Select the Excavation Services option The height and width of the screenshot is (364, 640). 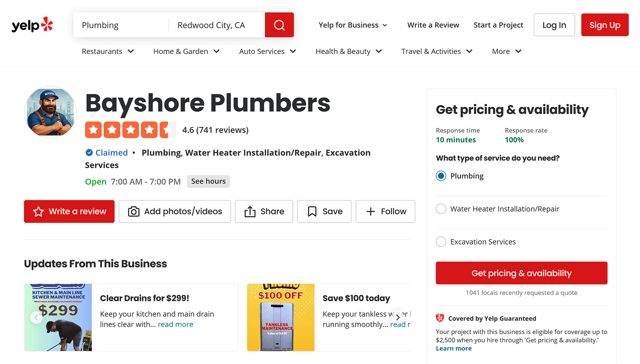click(441, 241)
